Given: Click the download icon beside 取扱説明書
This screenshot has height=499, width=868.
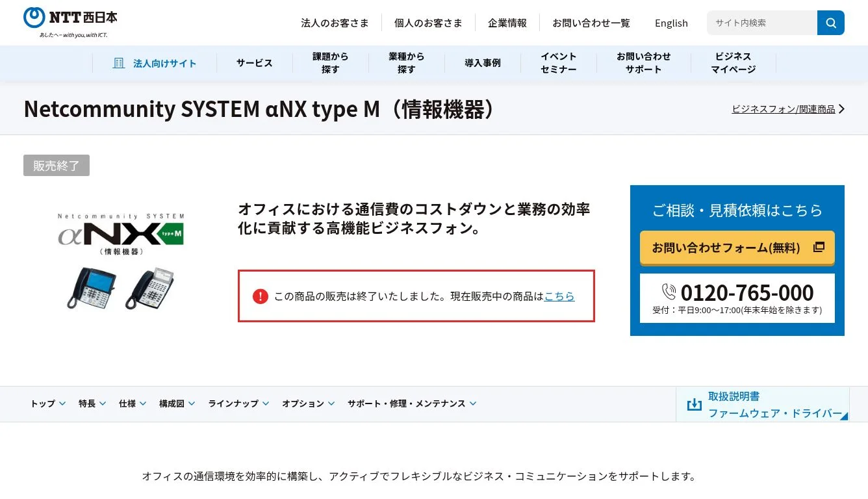Looking at the screenshot, I should point(695,405).
